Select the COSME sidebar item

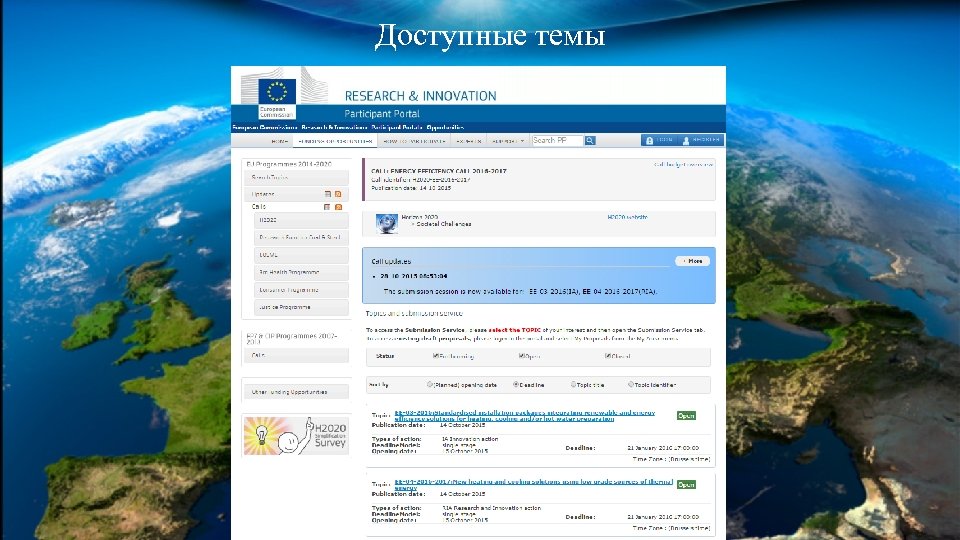301,255
